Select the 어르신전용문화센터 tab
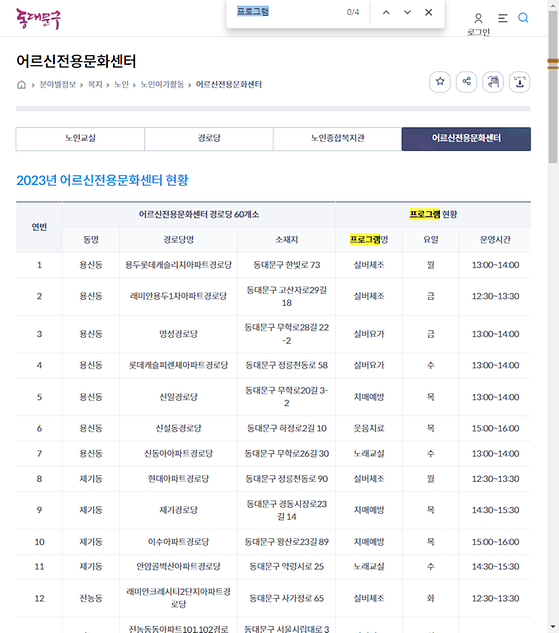The height and width of the screenshot is (633, 559). point(466,139)
